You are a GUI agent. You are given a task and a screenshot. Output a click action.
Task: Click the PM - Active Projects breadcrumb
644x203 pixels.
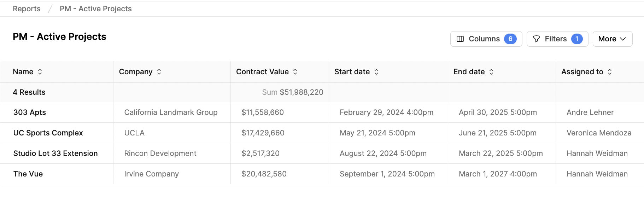(x=95, y=9)
